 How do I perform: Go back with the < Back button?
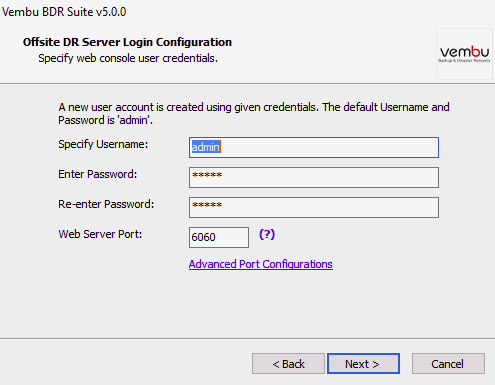point(288,364)
